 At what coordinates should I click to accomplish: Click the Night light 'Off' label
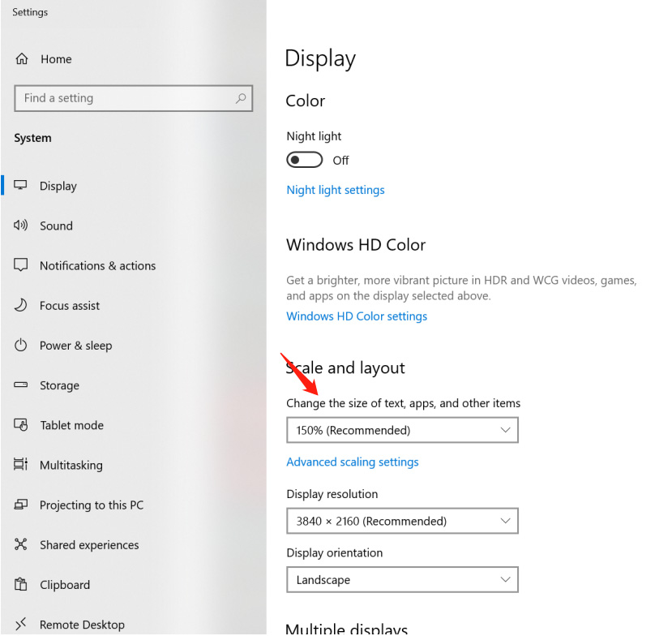[x=340, y=161]
